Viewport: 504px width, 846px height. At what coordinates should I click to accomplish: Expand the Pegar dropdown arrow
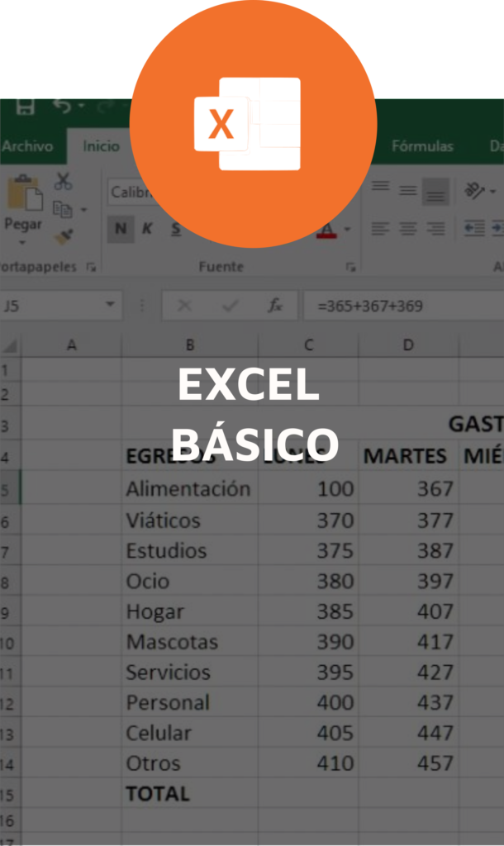pyautogui.click(x=22, y=243)
